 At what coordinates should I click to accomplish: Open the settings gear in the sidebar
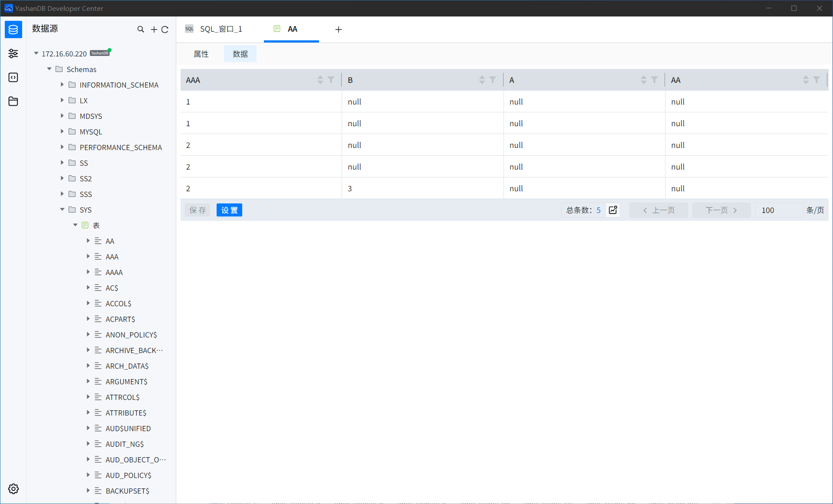coord(13,489)
